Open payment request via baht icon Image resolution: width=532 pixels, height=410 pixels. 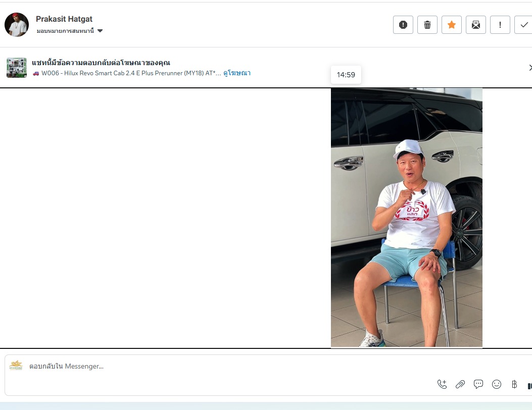tap(514, 384)
